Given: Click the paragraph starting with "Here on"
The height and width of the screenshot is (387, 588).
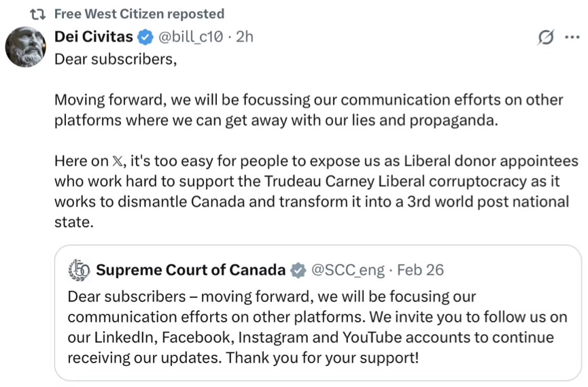Looking at the screenshot, I should point(316,192).
